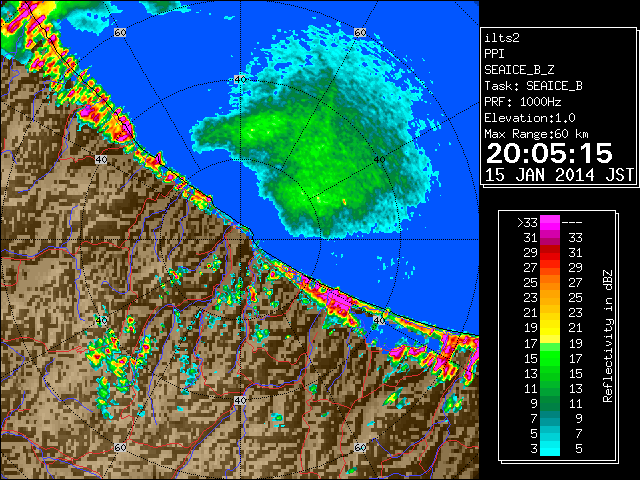Pick the red 29–31 dBZ legend swatch
This screenshot has height=480, width=640.
coord(550,253)
